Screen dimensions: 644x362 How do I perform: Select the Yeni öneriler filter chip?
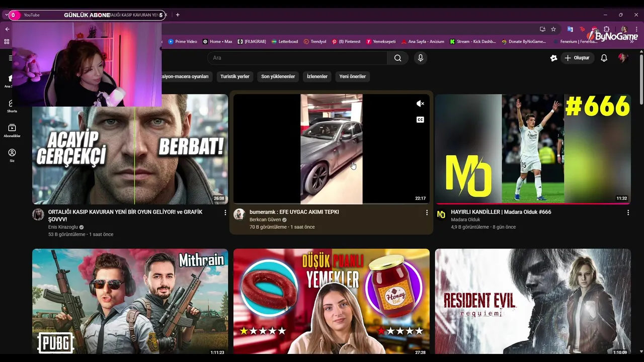tap(352, 76)
